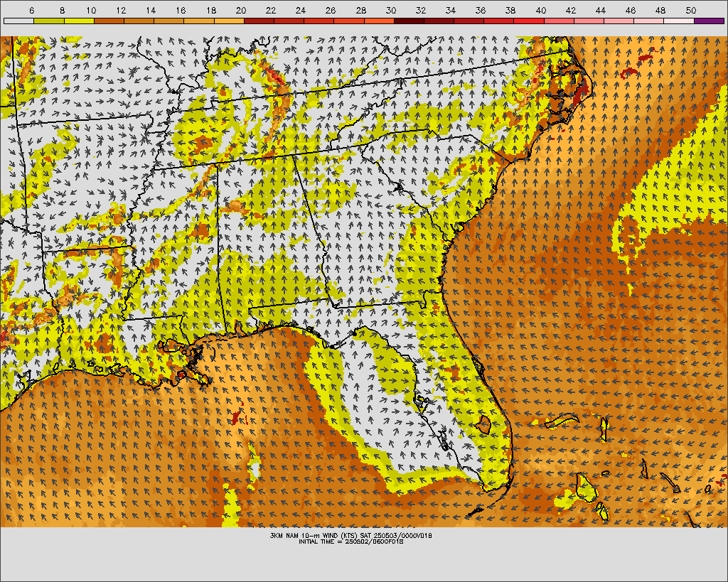Viewport: 728px width, 582px height.
Task: Click the 48–50 knots palest pink swatch
Action: [679, 21]
